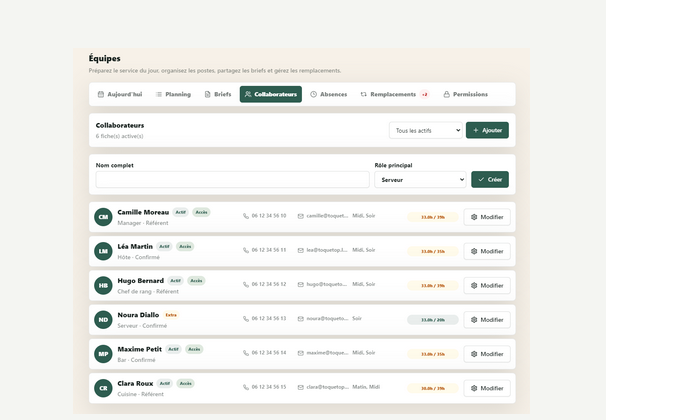Click the Créer button
The width and height of the screenshot is (680, 420).
tap(490, 180)
